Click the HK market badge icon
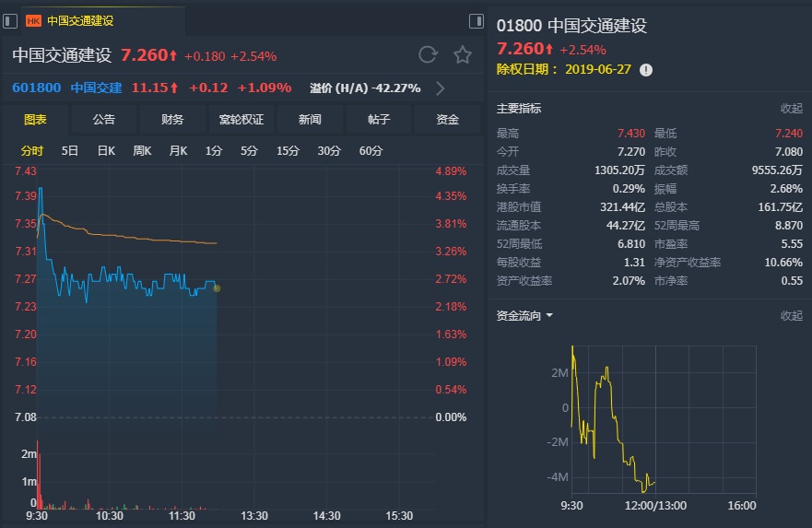Screen dimensions: 812x528 (x=33, y=20)
